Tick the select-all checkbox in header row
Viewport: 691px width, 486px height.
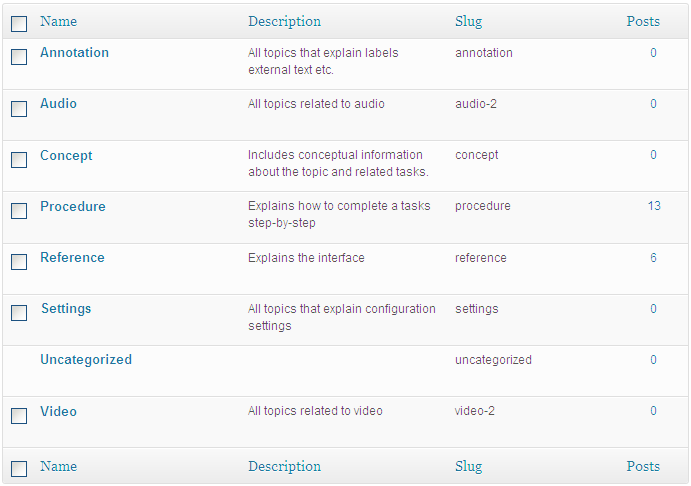tap(19, 23)
